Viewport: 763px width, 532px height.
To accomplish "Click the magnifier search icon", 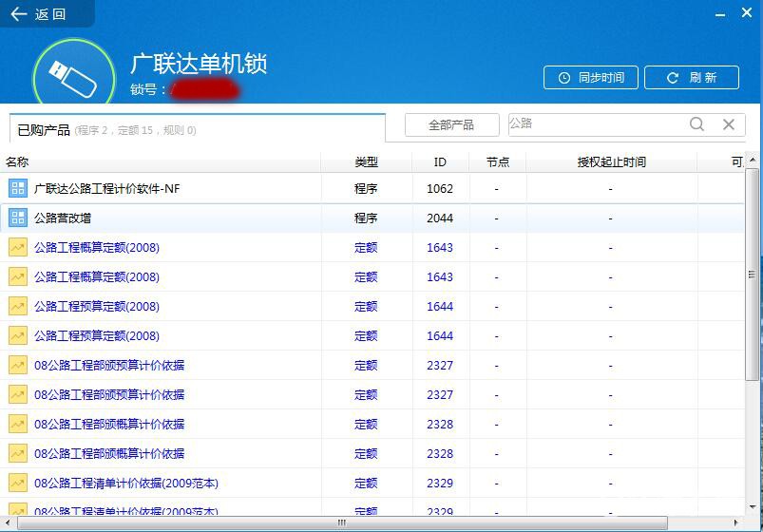I will (696, 124).
